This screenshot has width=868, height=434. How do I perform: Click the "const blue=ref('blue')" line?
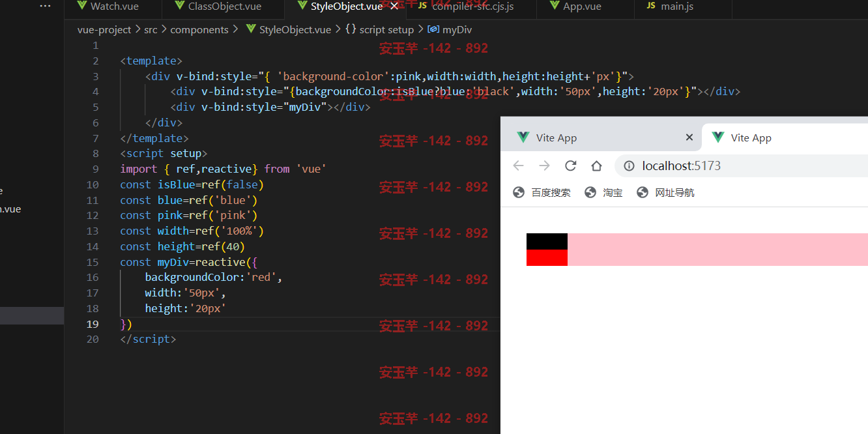tap(189, 200)
